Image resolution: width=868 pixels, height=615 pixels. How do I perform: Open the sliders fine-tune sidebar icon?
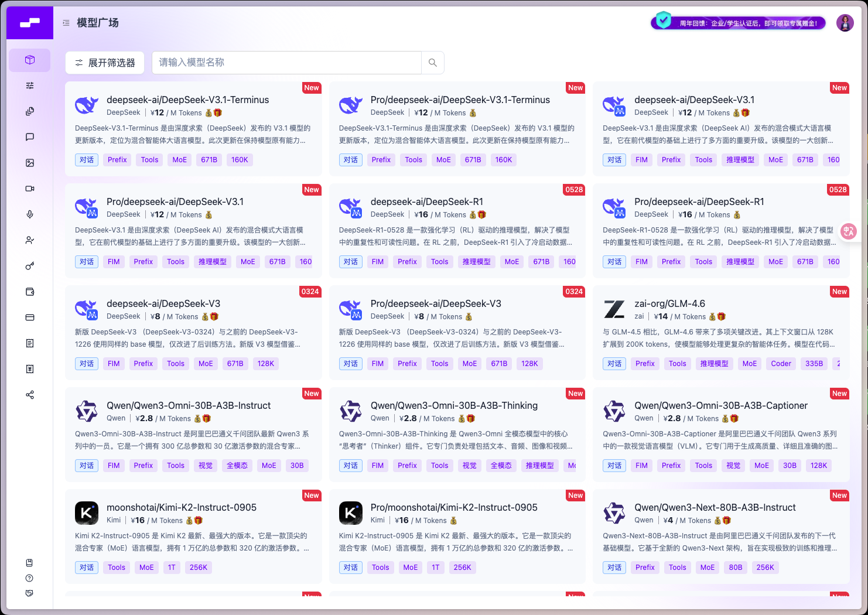[x=30, y=86]
